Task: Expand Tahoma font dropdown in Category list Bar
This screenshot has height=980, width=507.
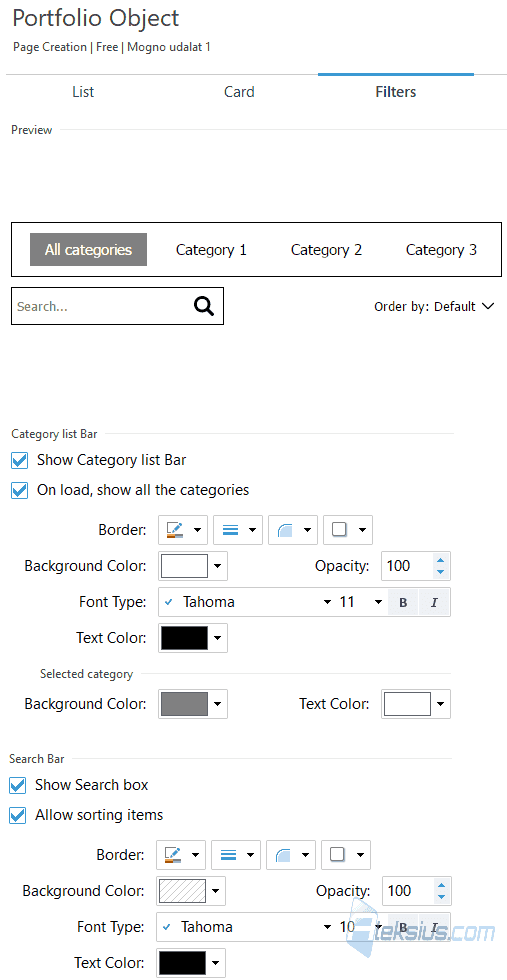Action: click(x=327, y=602)
